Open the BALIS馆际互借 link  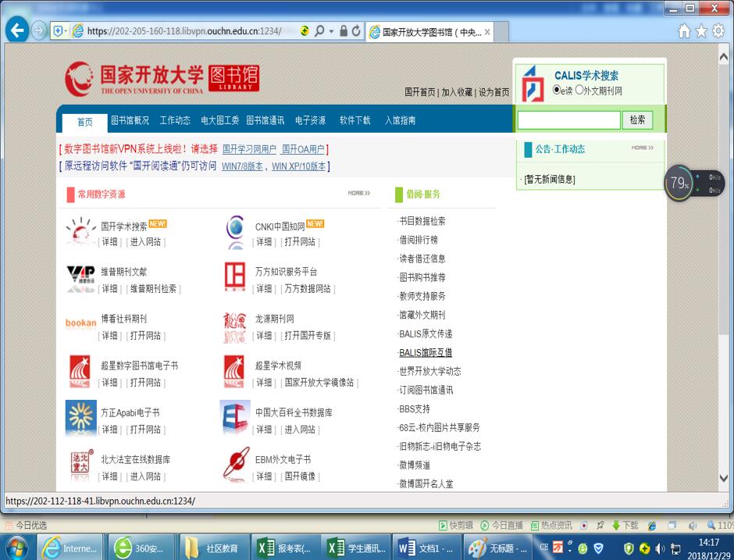point(426,352)
